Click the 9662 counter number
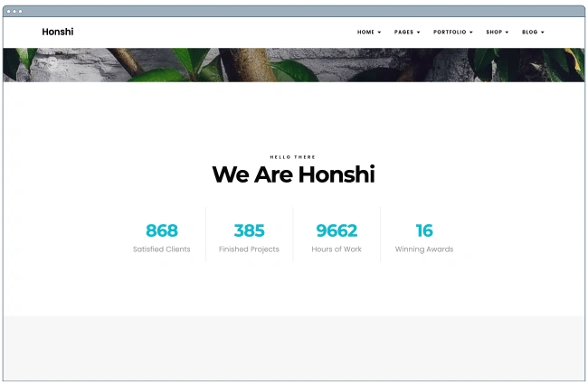 click(337, 230)
